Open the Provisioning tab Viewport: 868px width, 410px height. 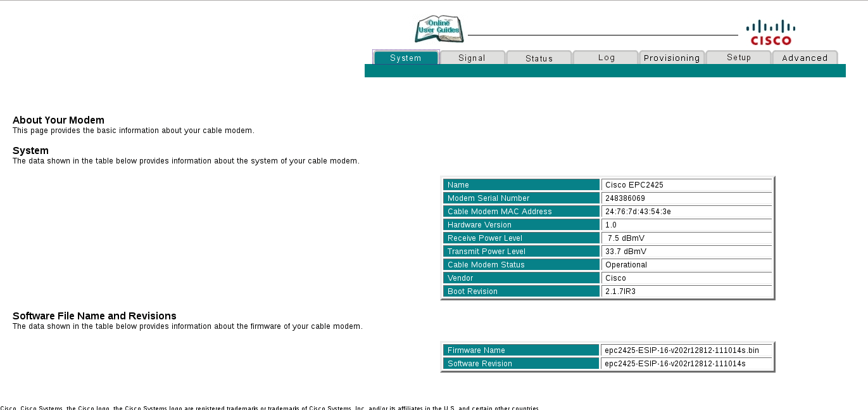pos(672,58)
